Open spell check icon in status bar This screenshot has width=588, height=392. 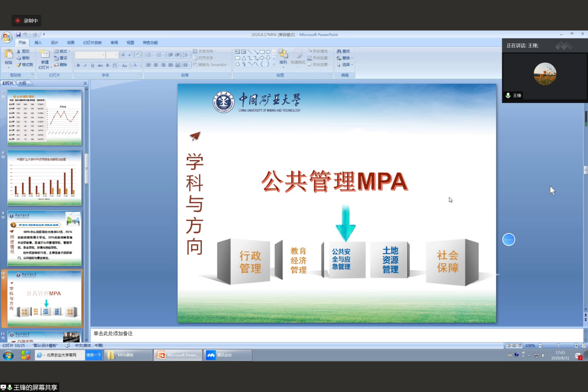pos(67,346)
